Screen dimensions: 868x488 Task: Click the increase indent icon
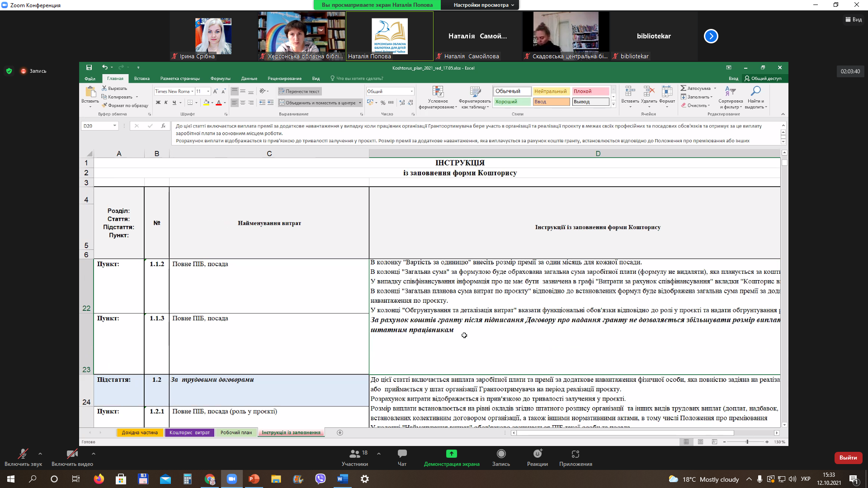pos(270,103)
